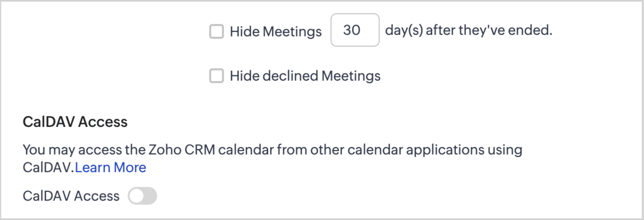Select the bold CalDAV Access heading
Image resolution: width=644 pixels, height=220 pixels.
[x=75, y=122]
